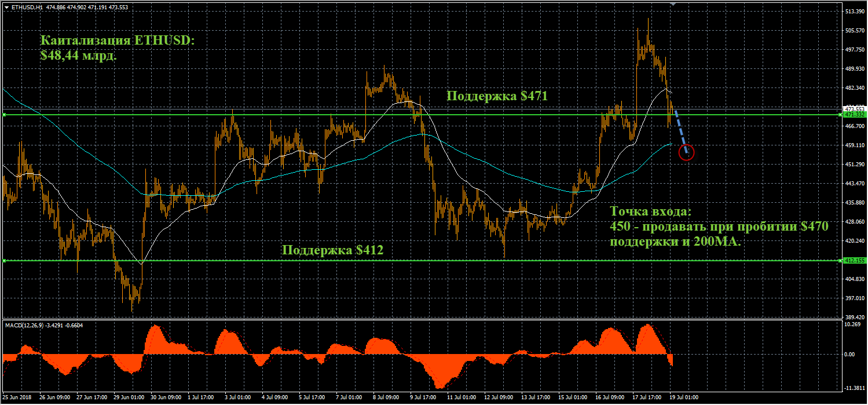The height and width of the screenshot is (405, 868).
Task: Click the 397.010 price scale label
Action: pos(855,298)
